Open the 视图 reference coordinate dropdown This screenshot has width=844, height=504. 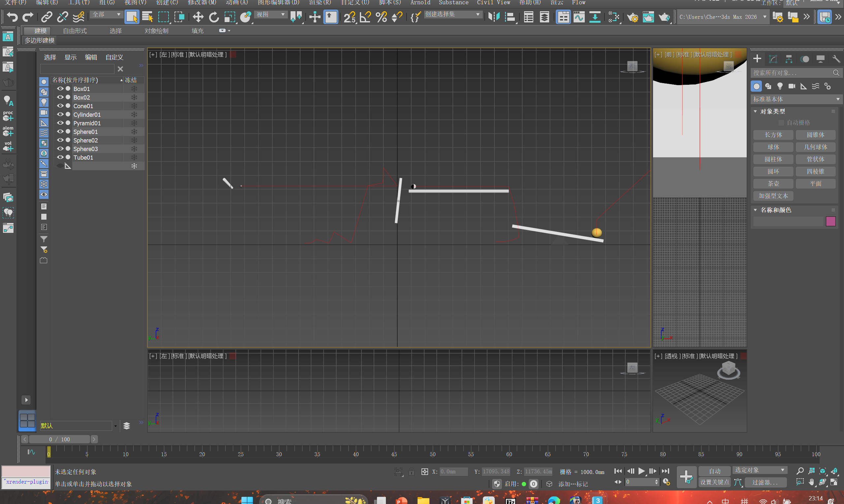(270, 15)
